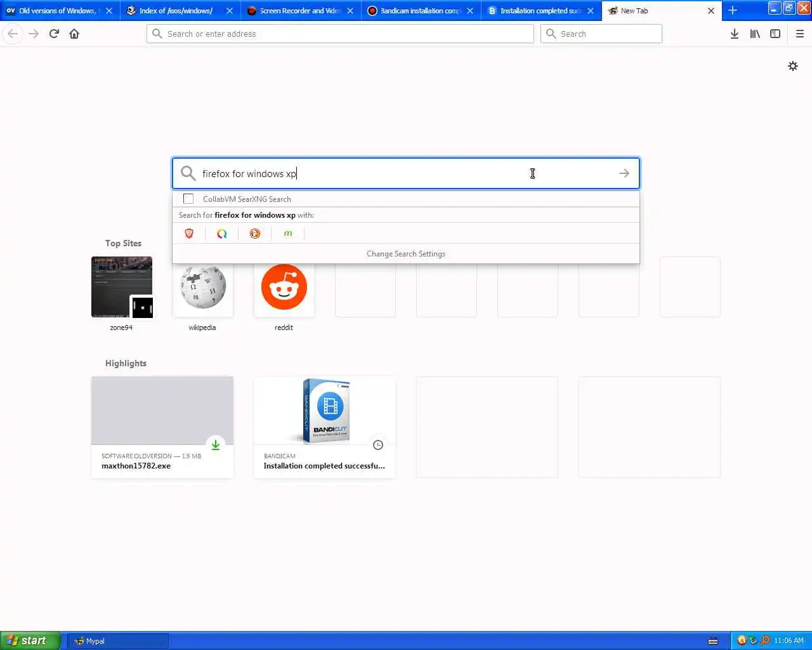Click the toolbar Search box

pyautogui.click(x=601, y=34)
